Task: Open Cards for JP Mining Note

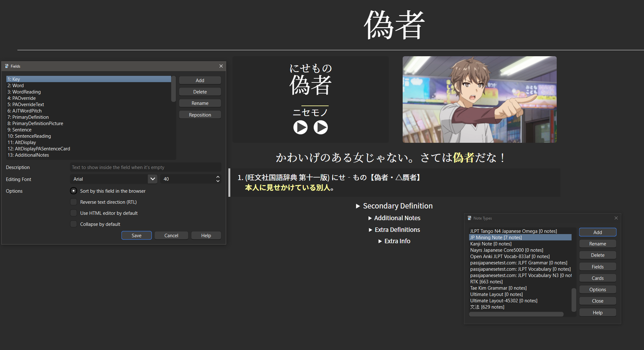Action: 597,278
